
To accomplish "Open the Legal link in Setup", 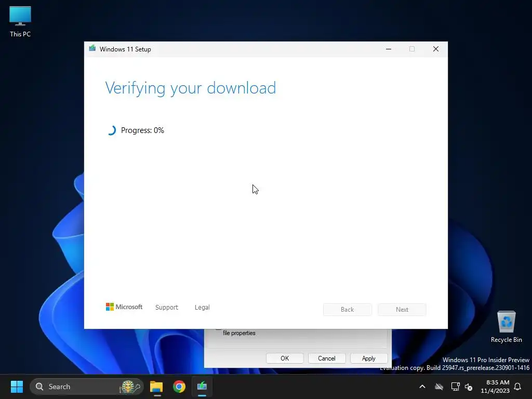I will click(202, 307).
